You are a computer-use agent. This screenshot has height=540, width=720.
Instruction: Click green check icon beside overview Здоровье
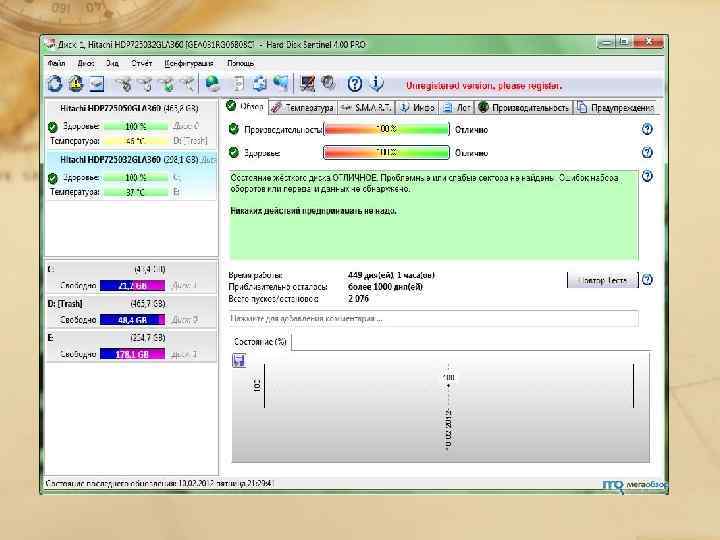(x=234, y=152)
